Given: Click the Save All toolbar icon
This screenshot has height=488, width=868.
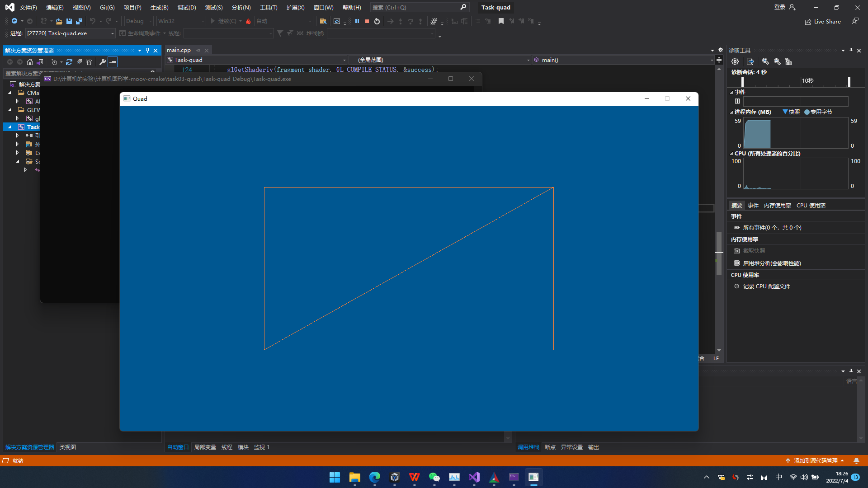Looking at the screenshot, I should 79,21.
